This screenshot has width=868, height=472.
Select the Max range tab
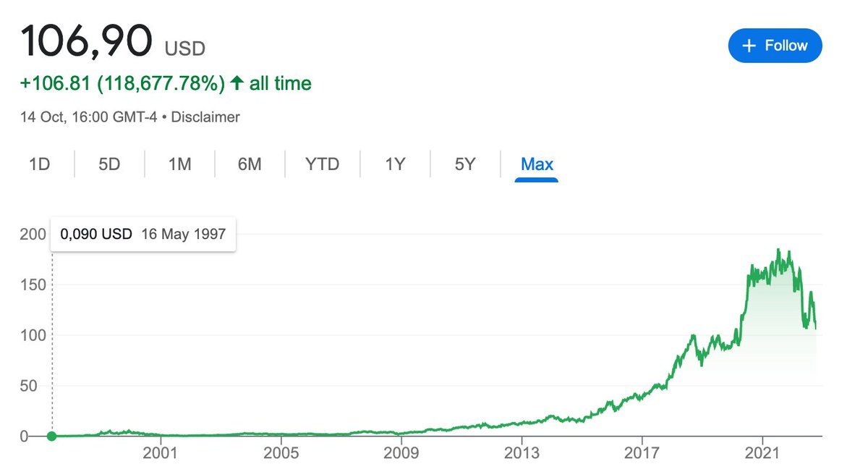tap(537, 164)
